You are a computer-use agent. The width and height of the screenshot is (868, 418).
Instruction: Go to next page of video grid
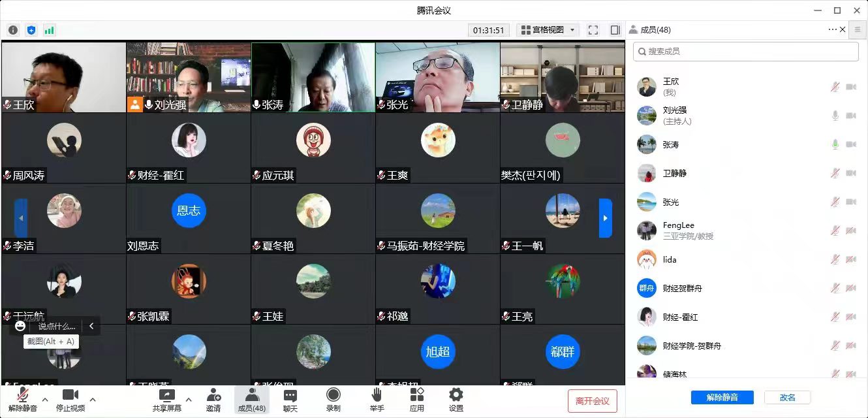(x=605, y=218)
